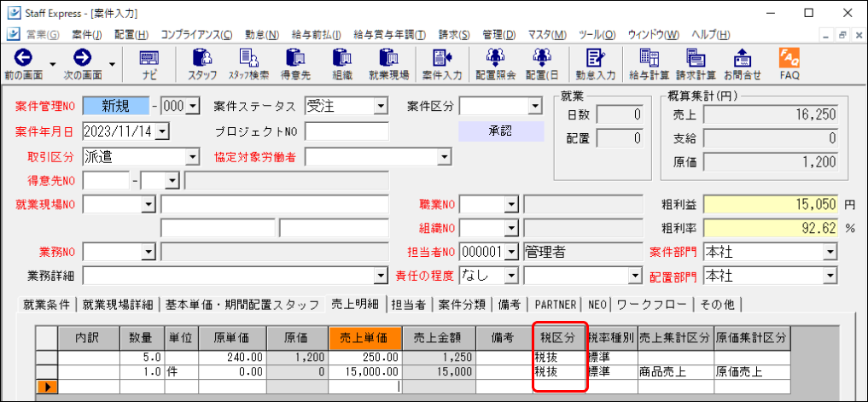Screen dimensions: 868x402
Task: Switch to the PARTNER tab
Action: [556, 304]
